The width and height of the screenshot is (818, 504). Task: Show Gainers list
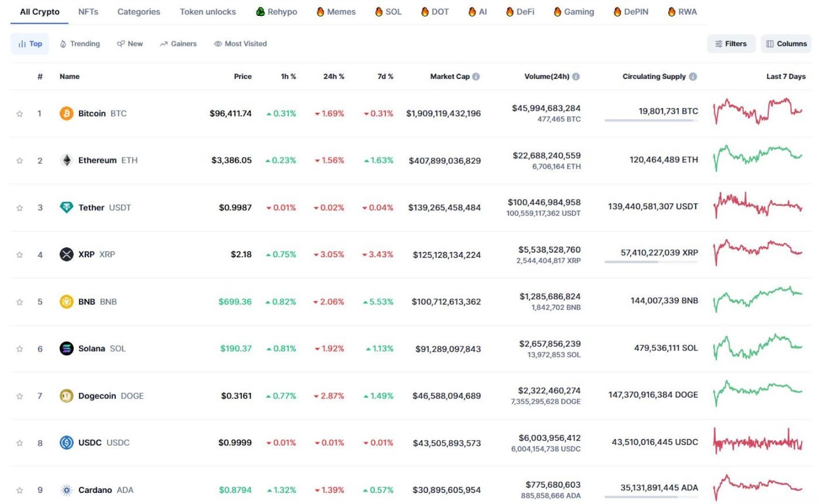tap(178, 43)
